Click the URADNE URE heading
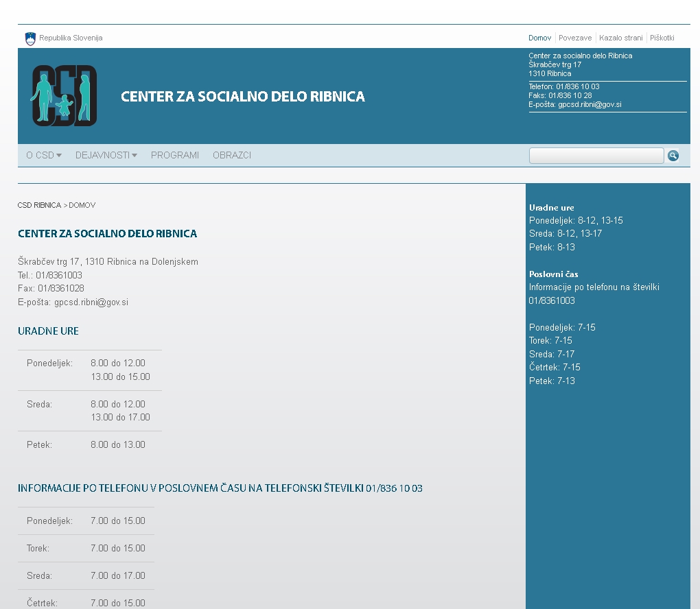The width and height of the screenshot is (700, 609). (48, 331)
